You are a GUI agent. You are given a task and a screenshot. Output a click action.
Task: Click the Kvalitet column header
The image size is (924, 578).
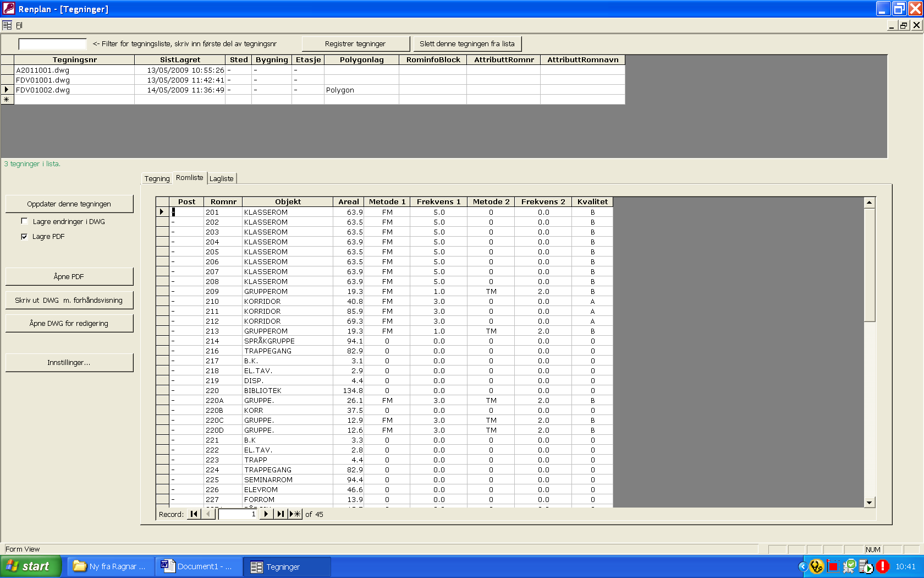pyautogui.click(x=592, y=201)
